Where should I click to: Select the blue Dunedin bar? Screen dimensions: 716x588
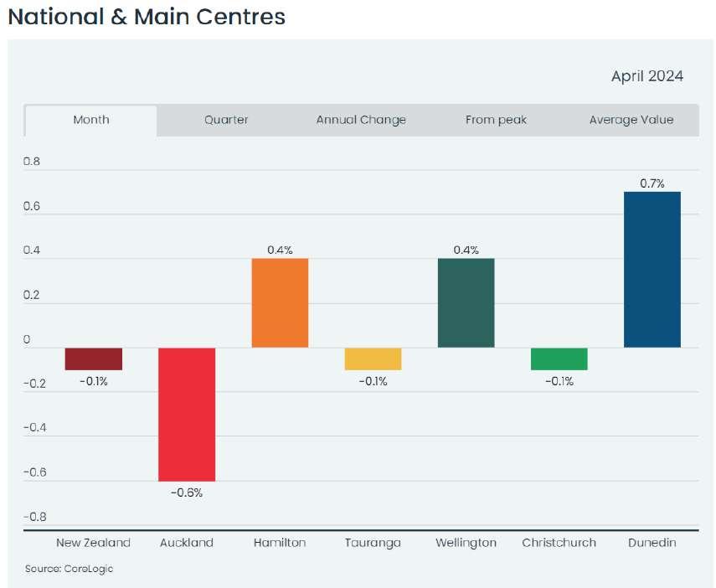(x=652, y=269)
